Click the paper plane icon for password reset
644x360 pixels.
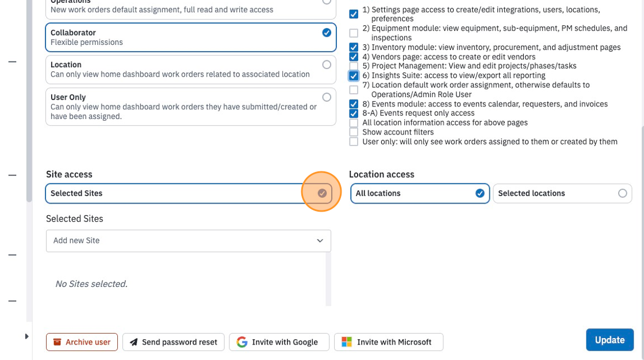tap(133, 342)
